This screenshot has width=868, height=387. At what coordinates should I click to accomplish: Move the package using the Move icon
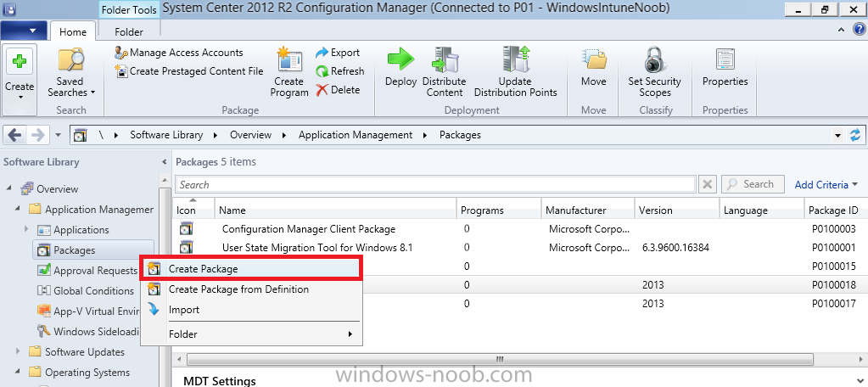pyautogui.click(x=593, y=67)
